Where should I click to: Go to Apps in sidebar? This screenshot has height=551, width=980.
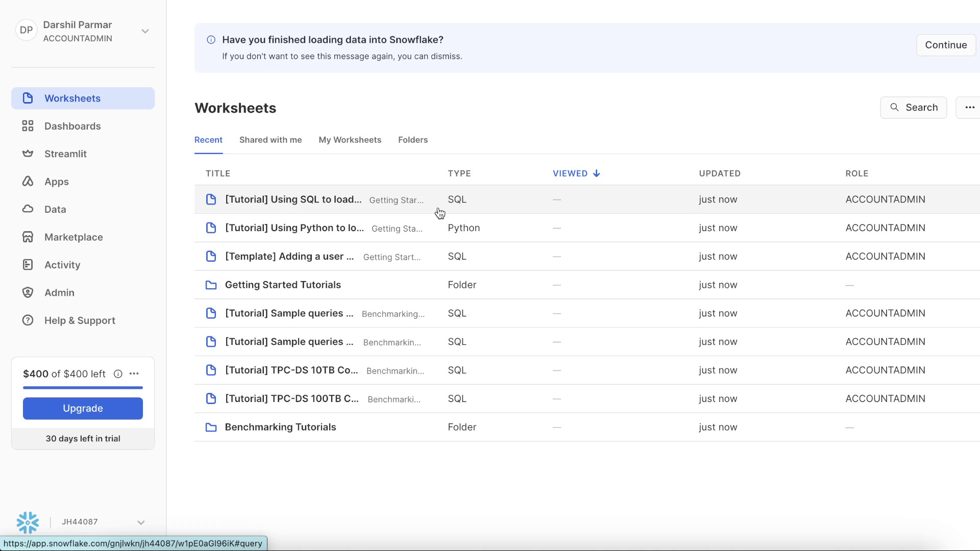56,182
